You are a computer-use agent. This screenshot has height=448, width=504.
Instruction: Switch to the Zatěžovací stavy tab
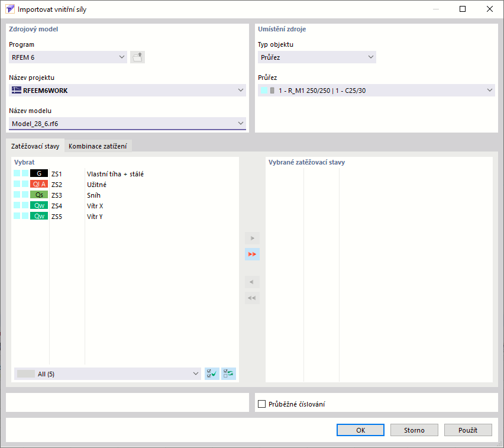[35, 146]
